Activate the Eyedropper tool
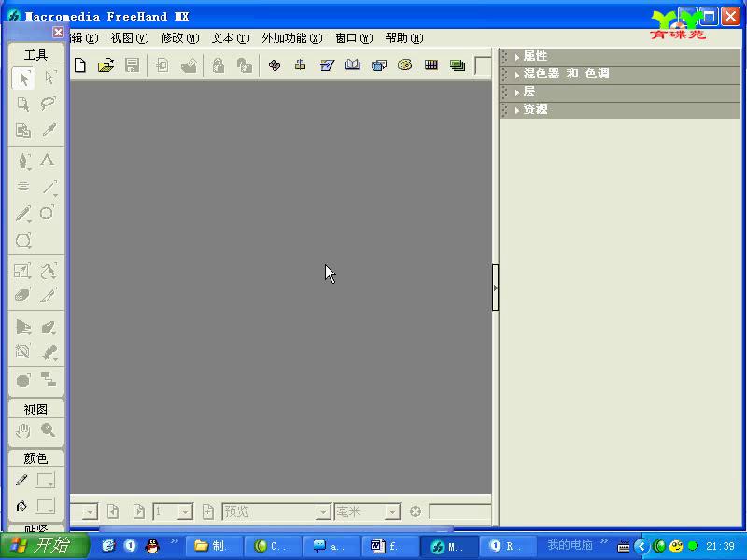 pyautogui.click(x=49, y=130)
